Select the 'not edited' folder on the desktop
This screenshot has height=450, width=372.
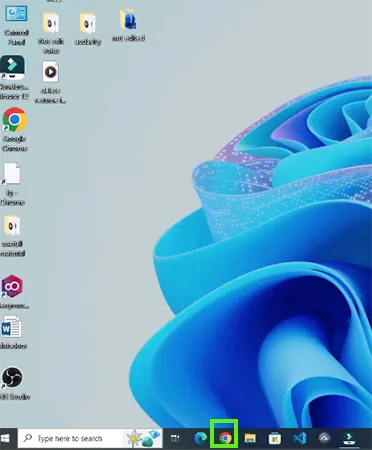tap(128, 26)
